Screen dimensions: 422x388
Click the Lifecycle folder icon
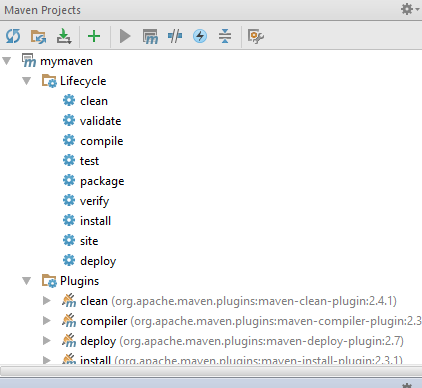(49, 81)
